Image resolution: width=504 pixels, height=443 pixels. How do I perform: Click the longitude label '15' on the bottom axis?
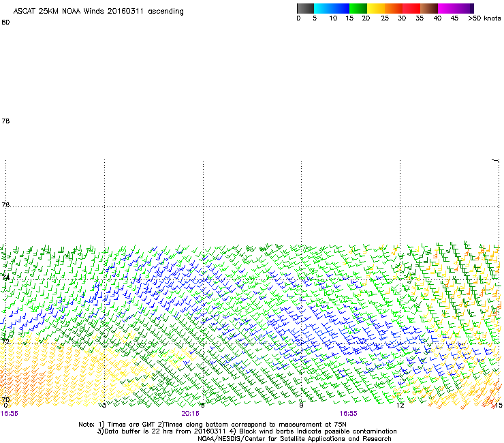pyautogui.click(x=499, y=405)
